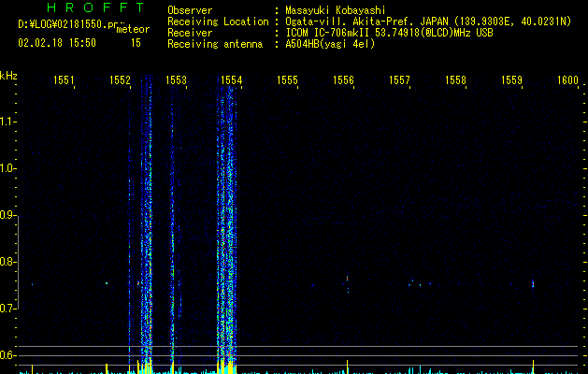Click the 1.0 kHz frequency tick label
The height and width of the screenshot is (374, 588).
8,168
